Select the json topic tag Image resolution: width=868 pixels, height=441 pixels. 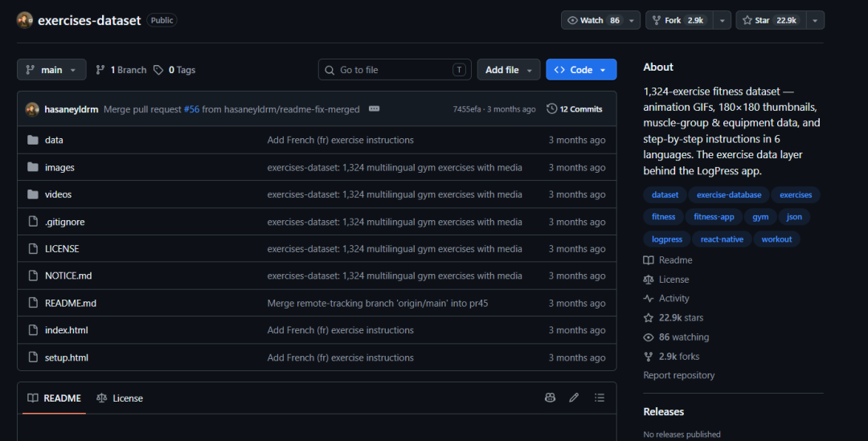point(794,217)
